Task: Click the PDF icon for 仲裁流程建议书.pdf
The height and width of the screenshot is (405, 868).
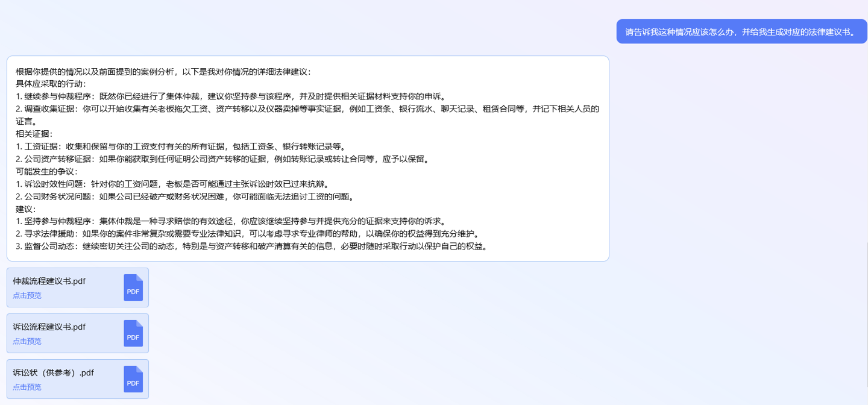Action: tap(133, 287)
